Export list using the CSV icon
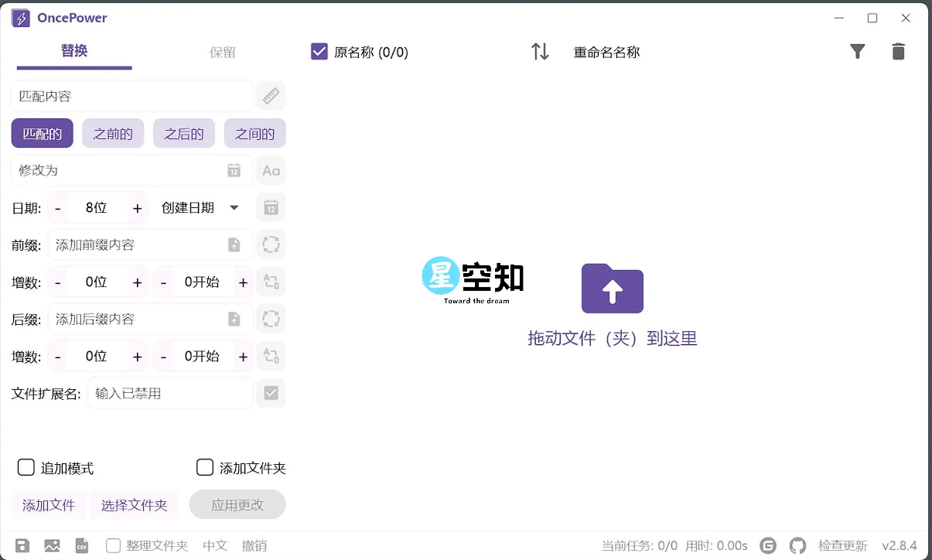This screenshot has height=560, width=932. (81, 545)
